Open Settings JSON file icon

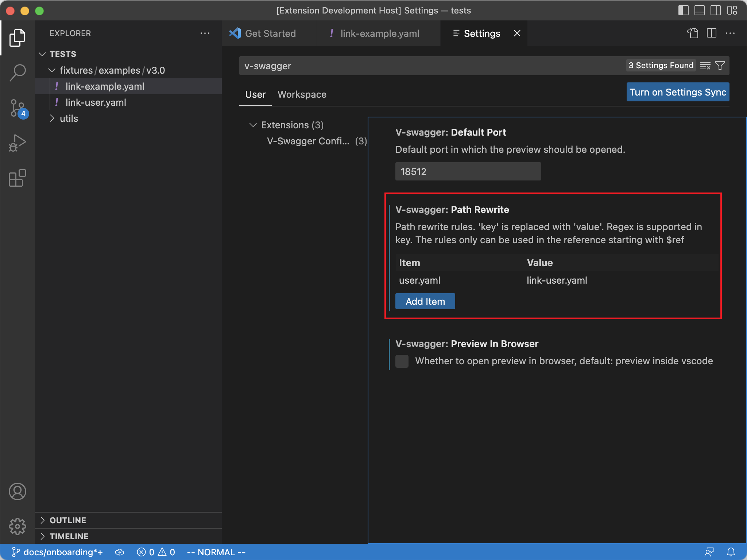(x=693, y=33)
